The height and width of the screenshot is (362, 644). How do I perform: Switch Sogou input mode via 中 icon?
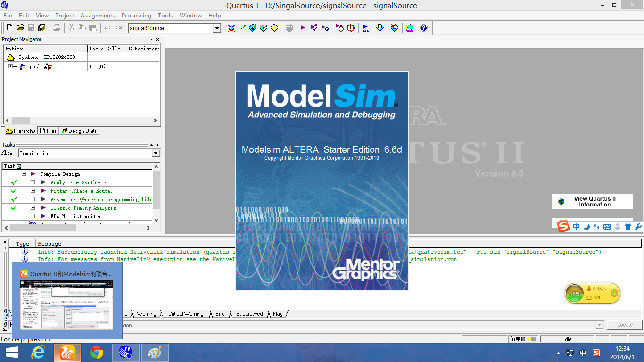click(576, 227)
